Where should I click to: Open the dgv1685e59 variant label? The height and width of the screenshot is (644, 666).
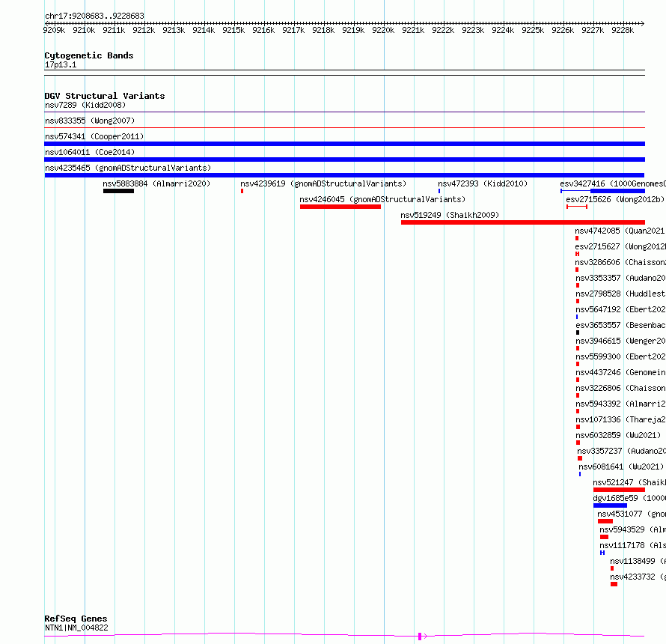pyautogui.click(x=629, y=498)
